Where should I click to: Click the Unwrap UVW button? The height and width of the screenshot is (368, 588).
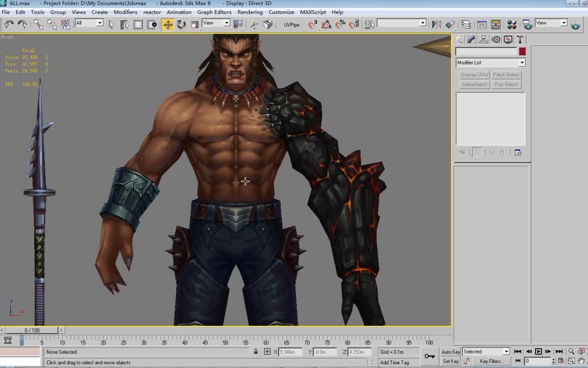click(x=474, y=75)
